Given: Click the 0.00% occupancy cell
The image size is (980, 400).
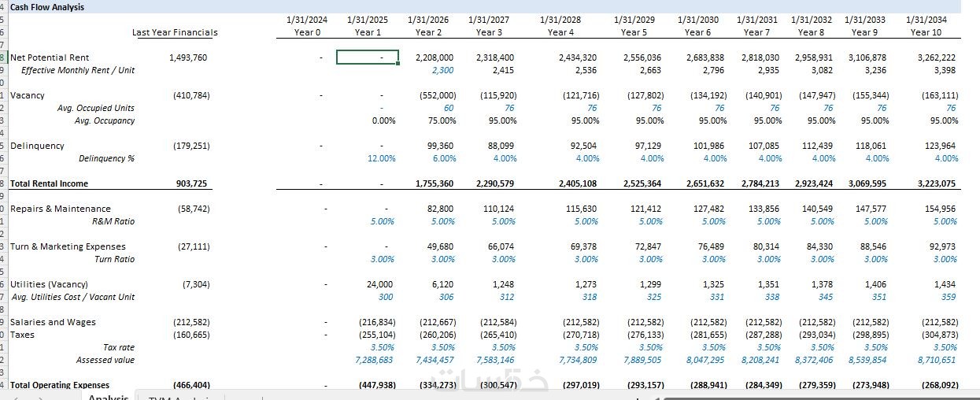Looking at the screenshot, I should [x=383, y=120].
